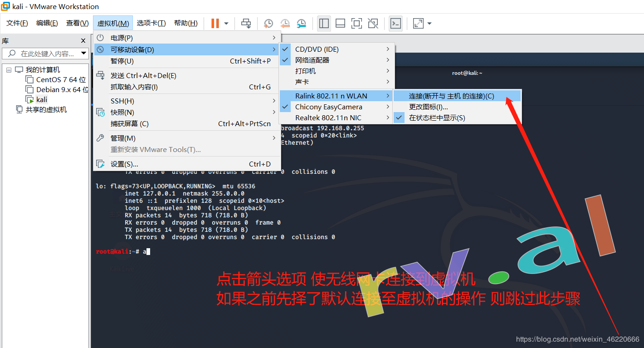Choose 更改图标(I)... option
The image size is (644, 348).
click(457, 107)
